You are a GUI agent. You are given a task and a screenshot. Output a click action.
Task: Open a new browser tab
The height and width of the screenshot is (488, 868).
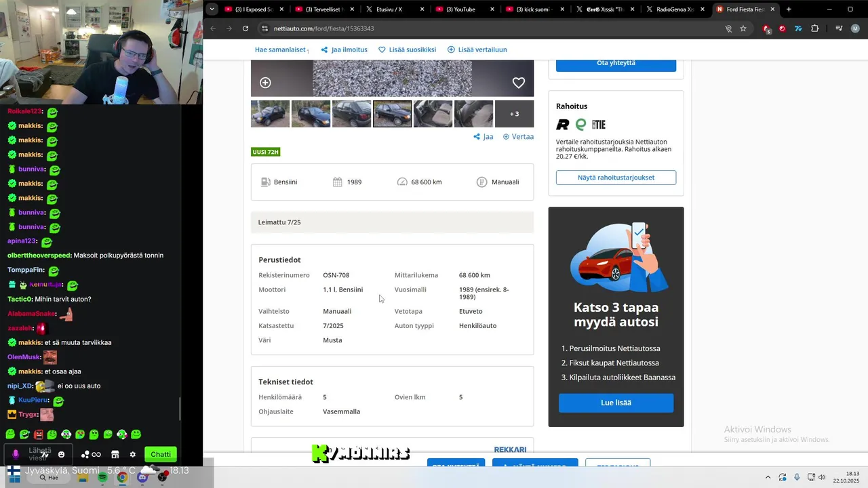(789, 9)
